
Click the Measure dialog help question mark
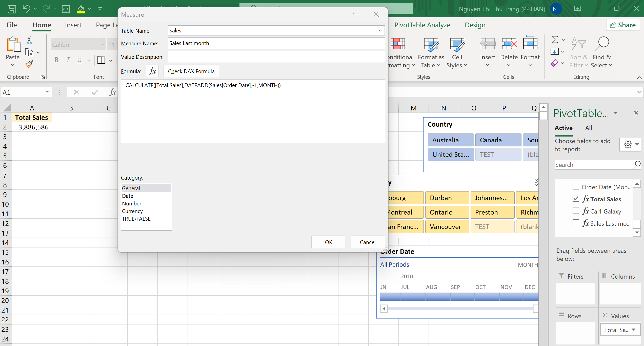click(353, 14)
